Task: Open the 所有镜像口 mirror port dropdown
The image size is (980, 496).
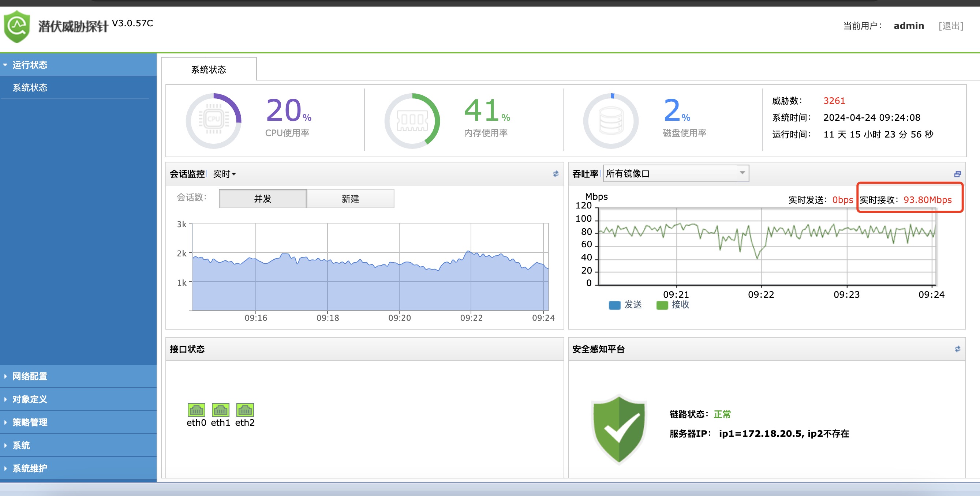Action: click(x=676, y=173)
